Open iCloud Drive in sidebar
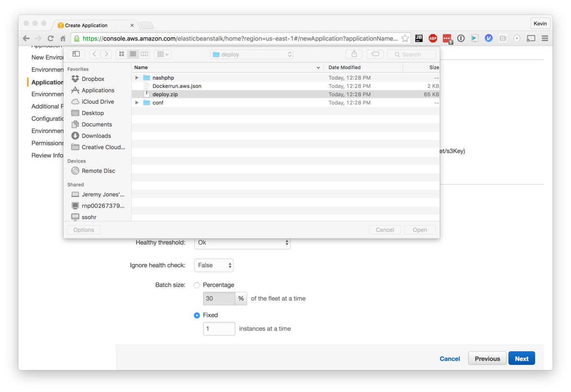This screenshot has height=392, width=571. 98,101
